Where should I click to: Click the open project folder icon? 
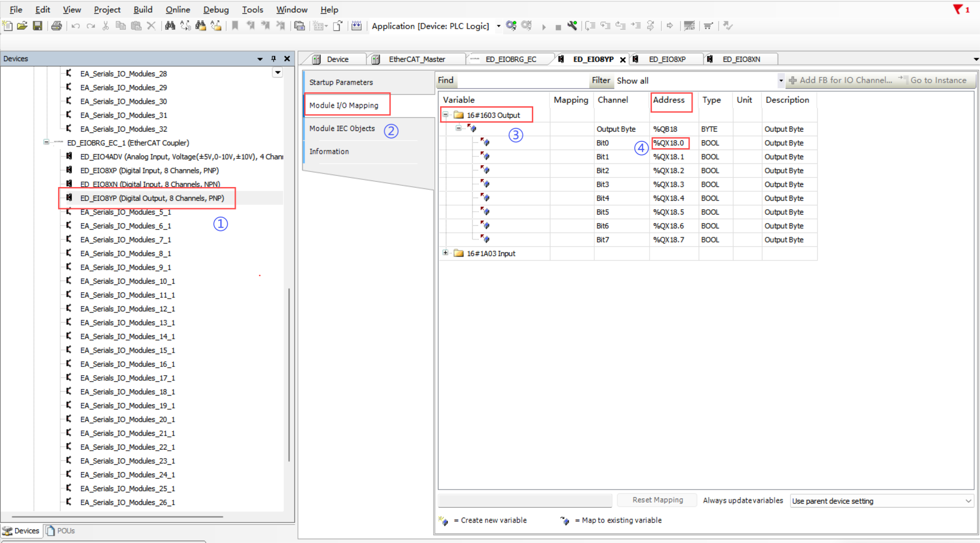(22, 26)
